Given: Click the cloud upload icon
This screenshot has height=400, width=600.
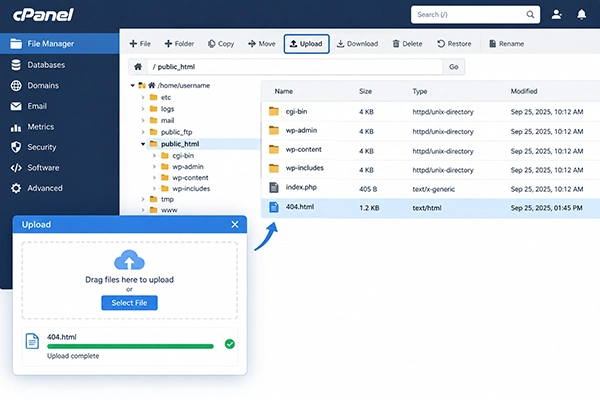Looking at the screenshot, I should click(129, 260).
